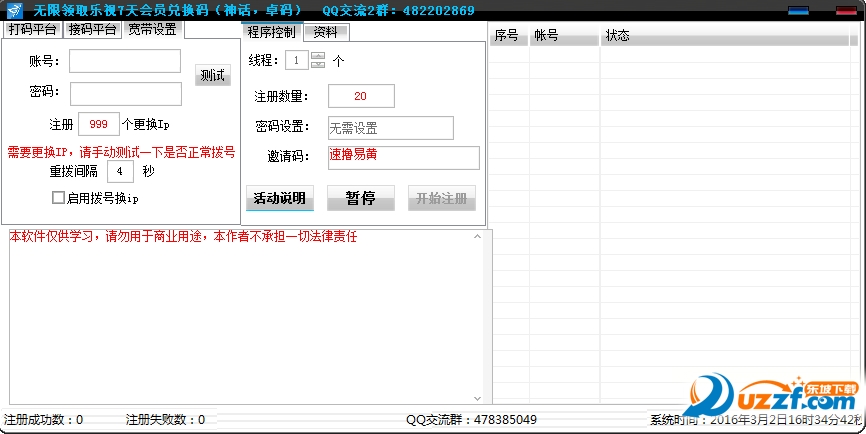This screenshot has width=866, height=434.
Task: Switch to the 打码平台 tab
Action: coord(33,29)
